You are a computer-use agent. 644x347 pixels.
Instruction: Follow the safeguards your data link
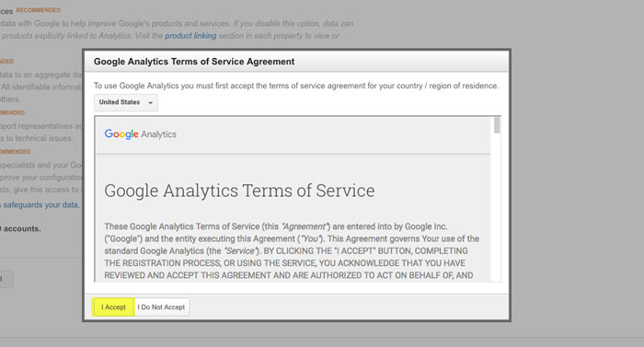[x=41, y=204]
